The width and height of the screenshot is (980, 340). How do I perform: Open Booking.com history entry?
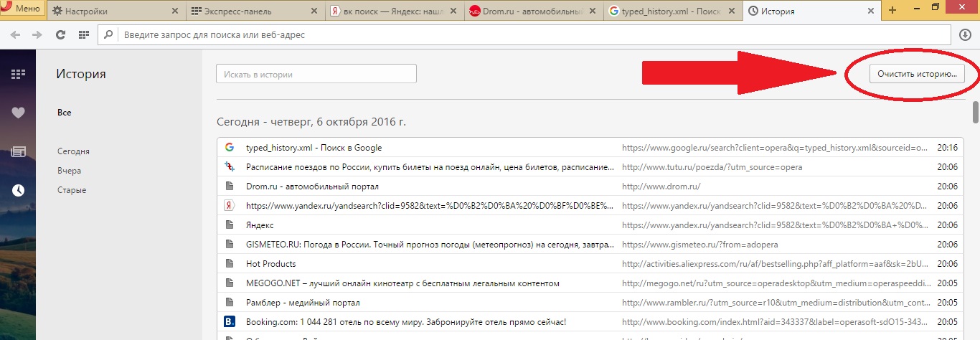point(406,322)
